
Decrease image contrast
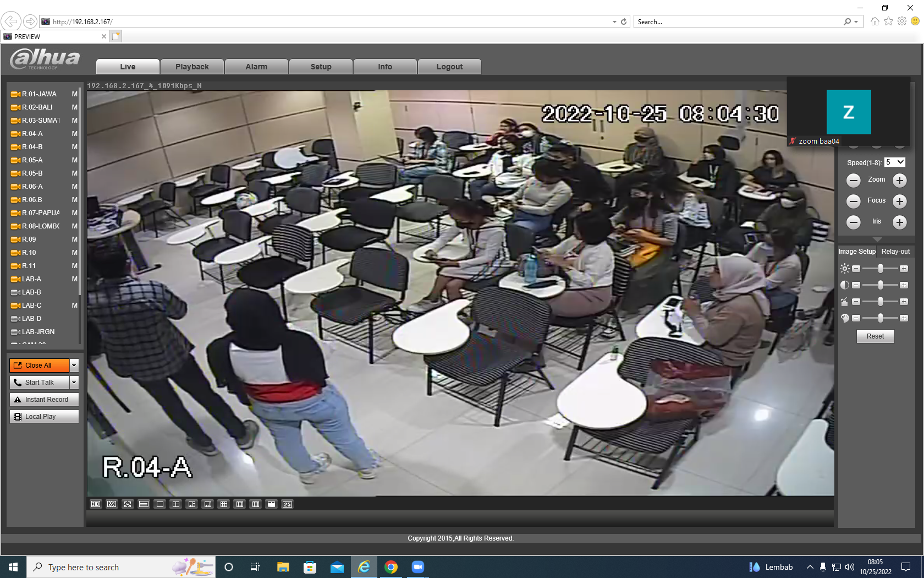(x=856, y=285)
